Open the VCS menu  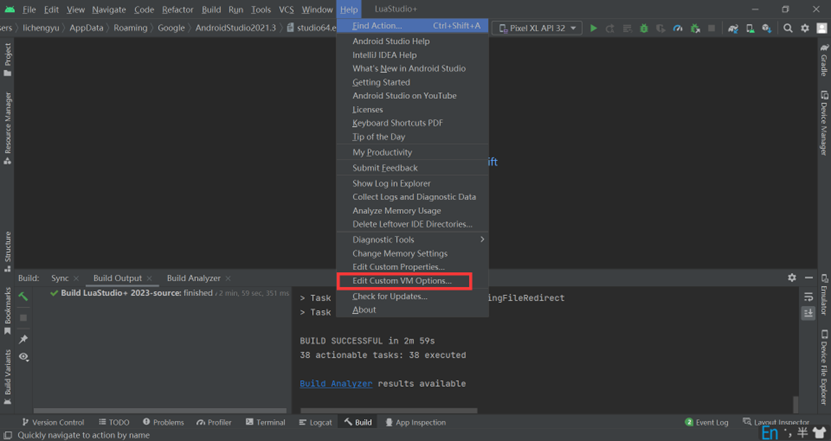click(x=286, y=10)
